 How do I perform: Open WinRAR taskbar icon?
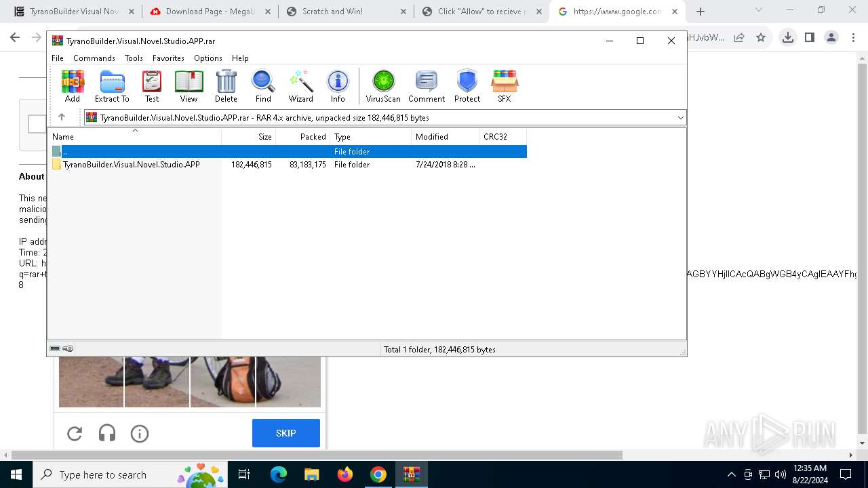point(411,474)
